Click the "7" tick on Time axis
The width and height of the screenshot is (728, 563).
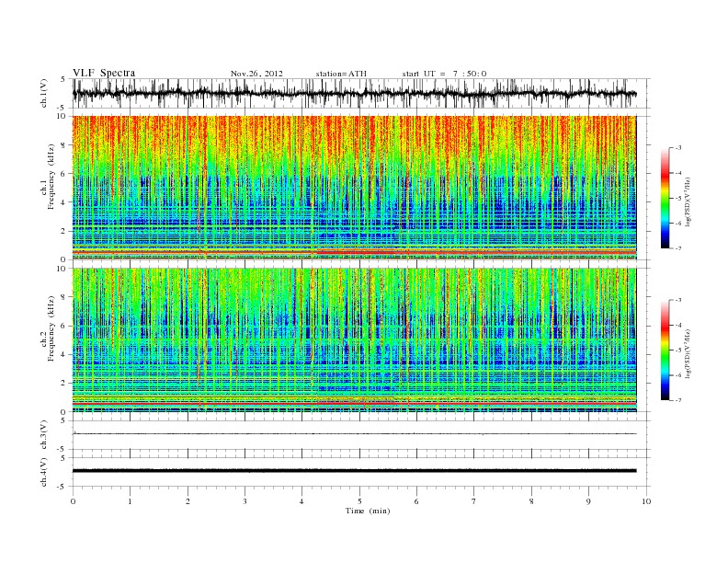pyautogui.click(x=474, y=501)
